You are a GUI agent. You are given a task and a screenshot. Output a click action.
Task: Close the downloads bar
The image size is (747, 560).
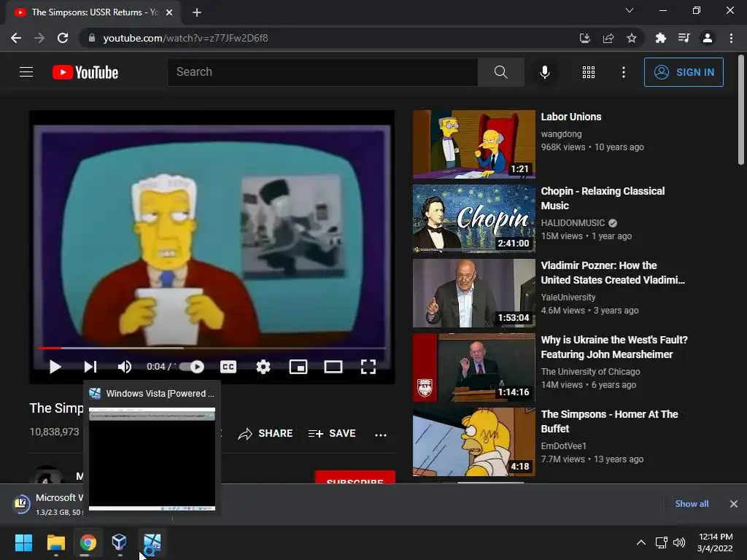[734, 504]
